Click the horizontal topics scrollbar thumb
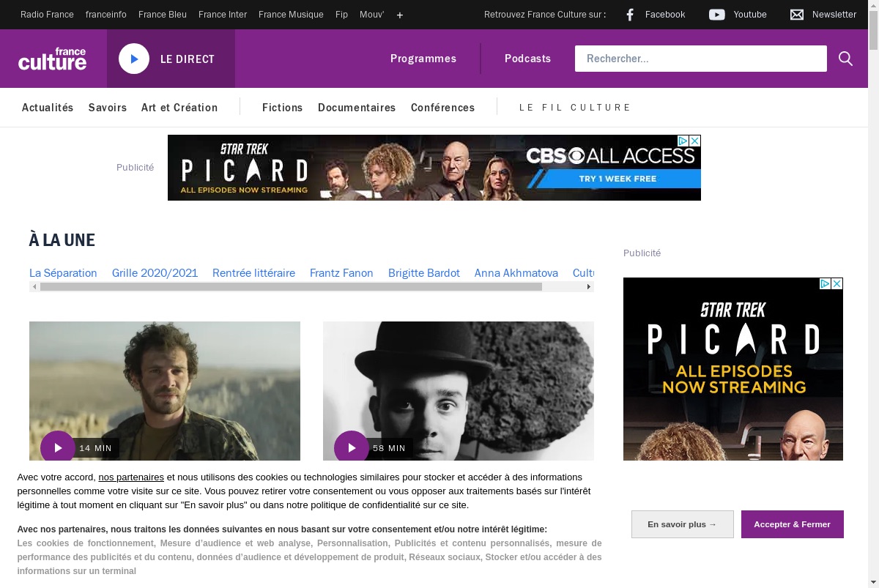Viewport: 879px width, 588px height. coord(291,287)
